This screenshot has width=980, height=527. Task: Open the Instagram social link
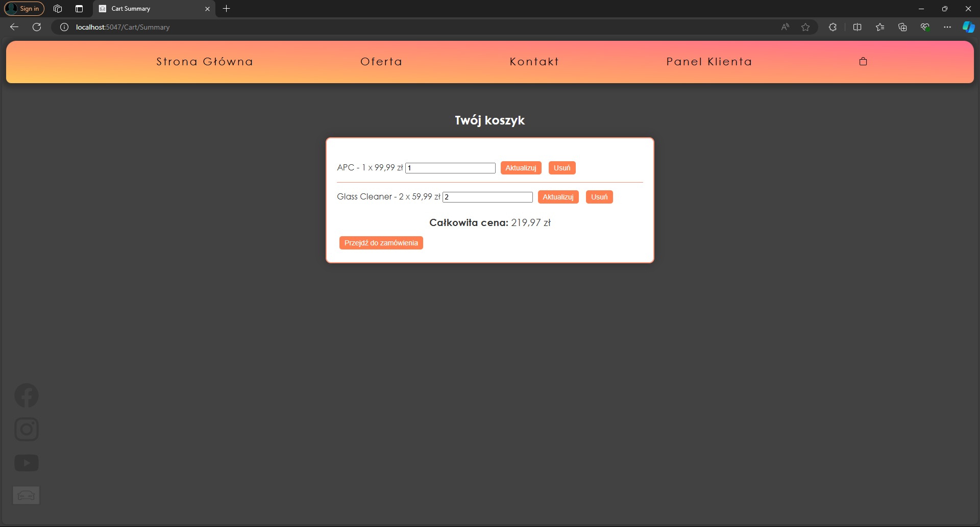click(x=27, y=429)
